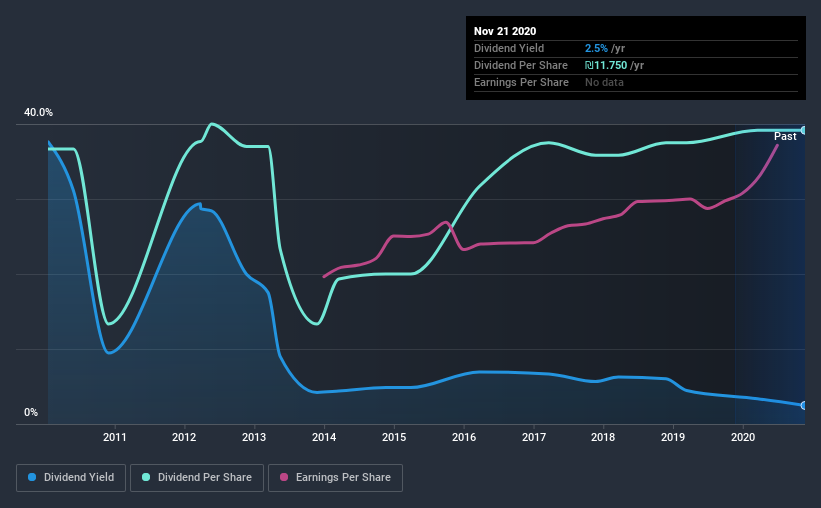This screenshot has width=821, height=508.
Task: Click the teal Dividend Per Share legend dot
Action: pyautogui.click(x=146, y=477)
